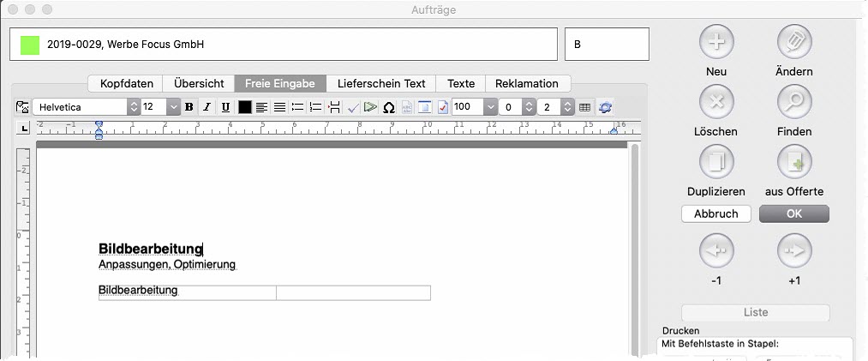This screenshot has width=868, height=361.
Task: Click the green checkmark spellcheck icon
Action: pyautogui.click(x=353, y=107)
